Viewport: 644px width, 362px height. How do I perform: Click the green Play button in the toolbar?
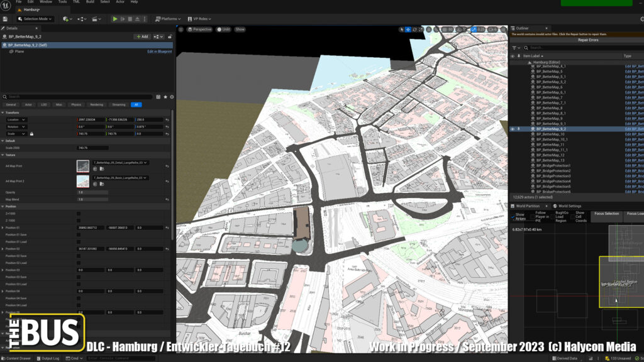pos(114,19)
